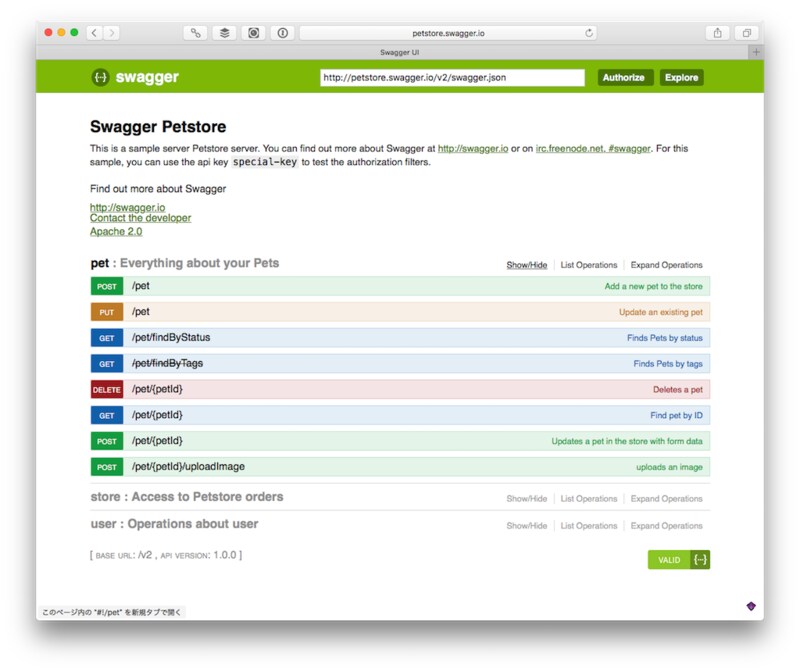Add a new tab with plus button
This screenshot has height=672, width=800.
[x=756, y=51]
